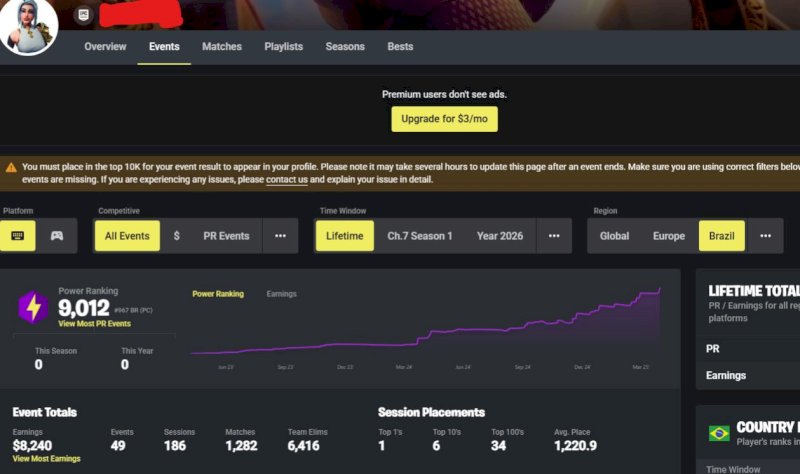Click the PR row in Lifetime Totals

tap(748, 348)
